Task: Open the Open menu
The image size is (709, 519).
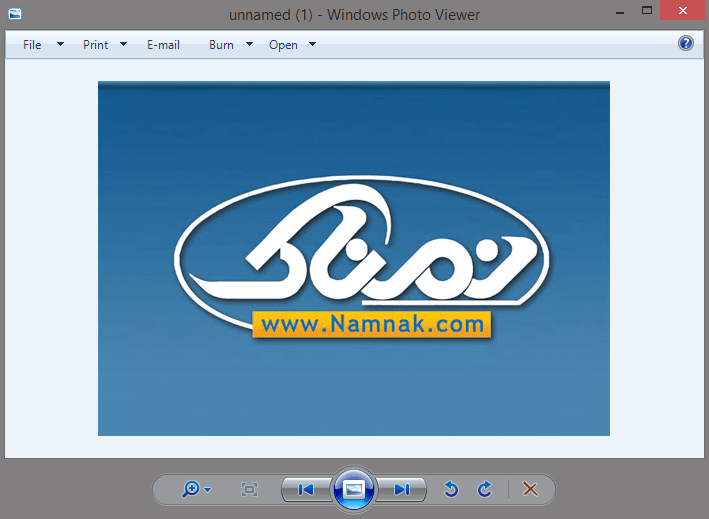Action: [x=283, y=45]
